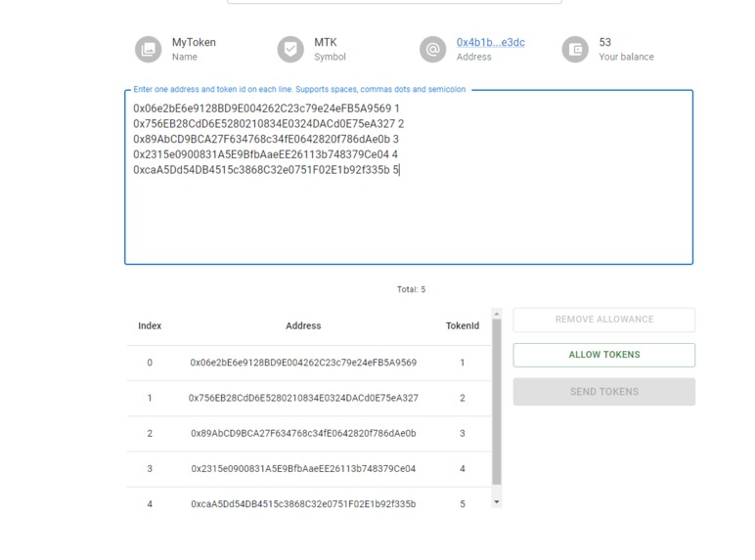The image size is (755, 560).
Task: Click the Send Tokens button
Action: (x=604, y=392)
